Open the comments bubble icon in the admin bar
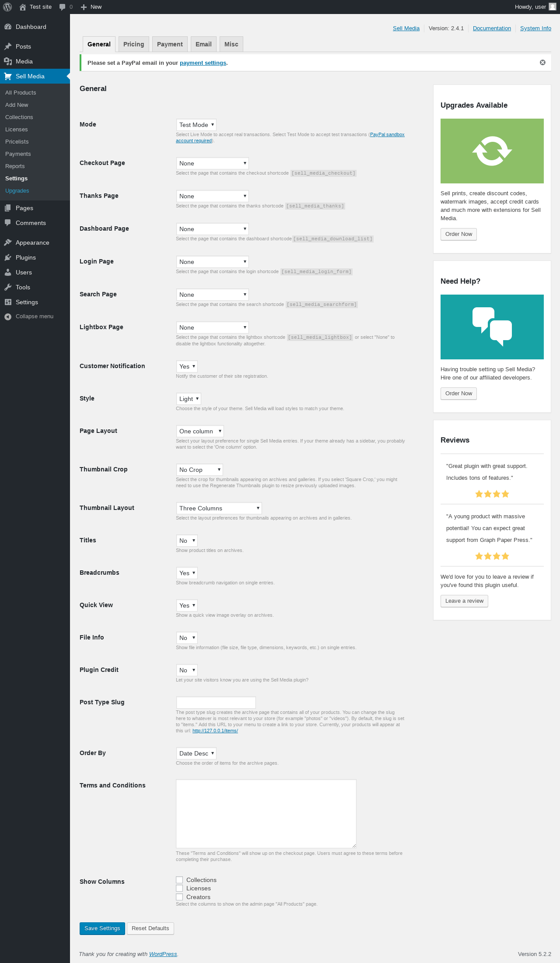 [x=62, y=7]
